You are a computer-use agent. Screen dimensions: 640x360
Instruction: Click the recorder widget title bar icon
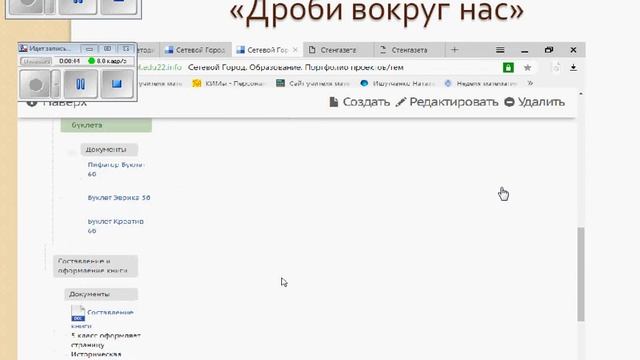tap(23, 49)
